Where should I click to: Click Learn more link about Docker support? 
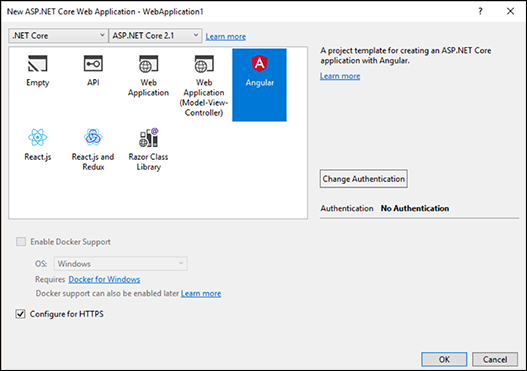point(201,293)
